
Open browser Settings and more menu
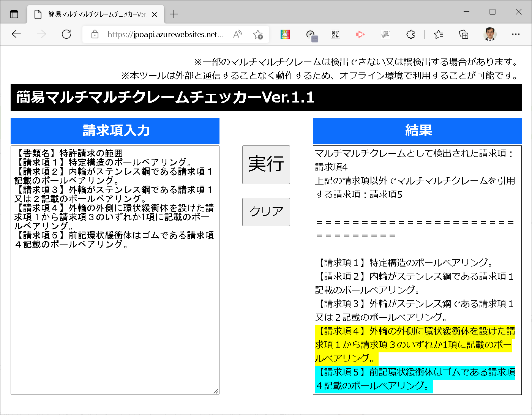(516, 34)
